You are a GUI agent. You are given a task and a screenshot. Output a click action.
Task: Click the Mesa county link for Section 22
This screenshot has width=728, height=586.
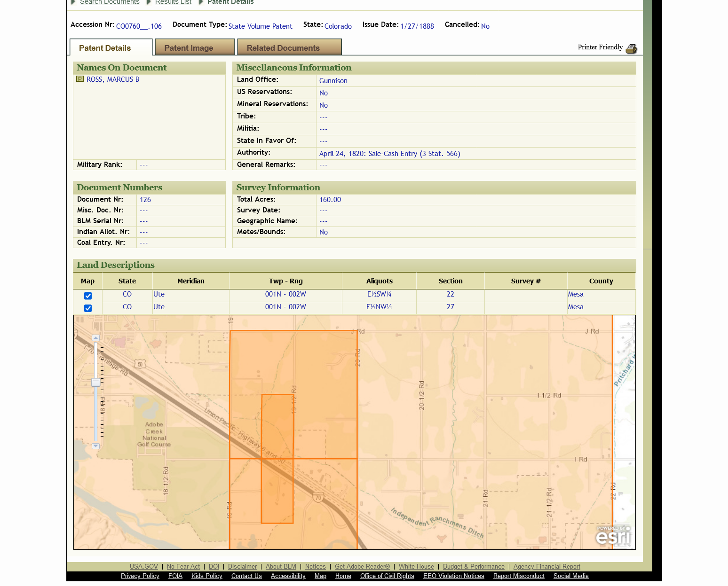coord(576,294)
